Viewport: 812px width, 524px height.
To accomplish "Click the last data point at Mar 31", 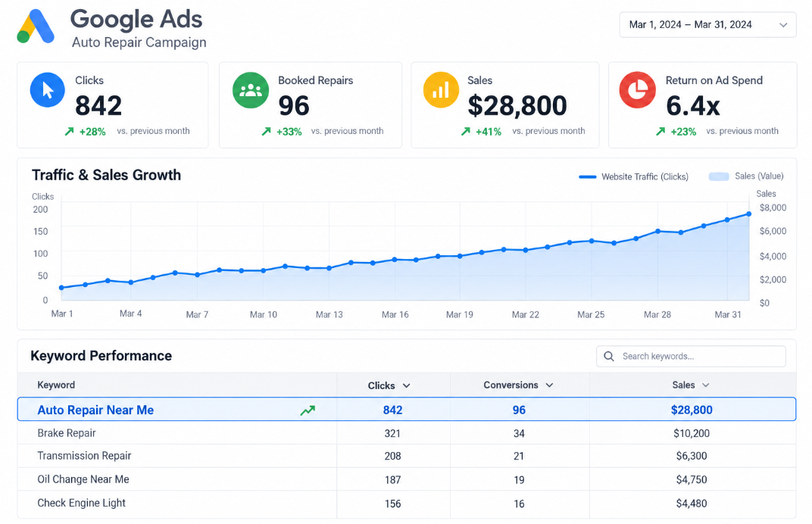I will [x=749, y=214].
